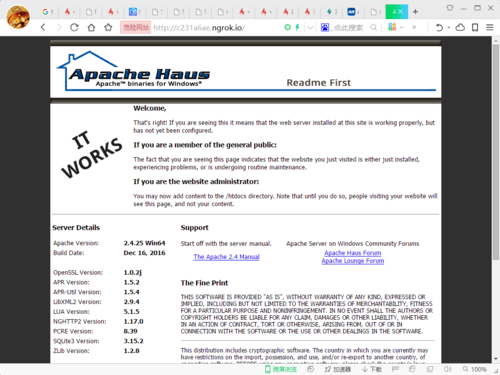Toggle sound with the speaker icon
This screenshot has height=375, width=500.
coord(448,369)
